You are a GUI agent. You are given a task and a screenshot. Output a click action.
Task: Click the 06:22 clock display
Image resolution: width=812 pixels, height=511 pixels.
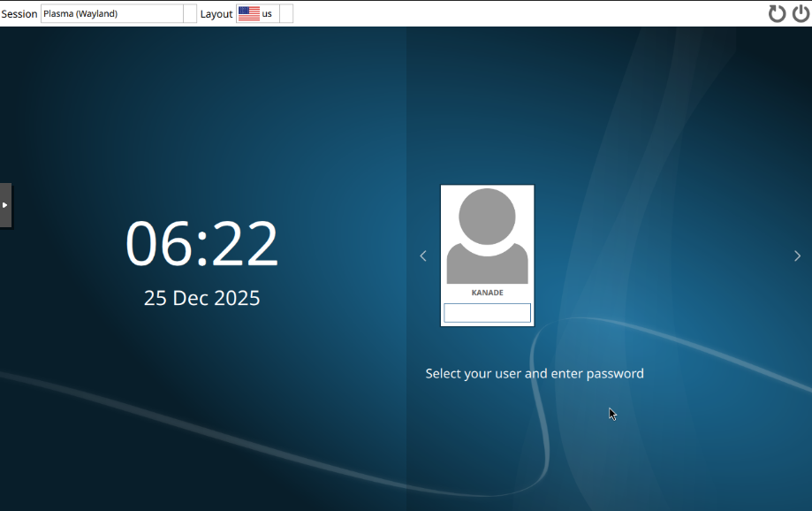pos(202,243)
